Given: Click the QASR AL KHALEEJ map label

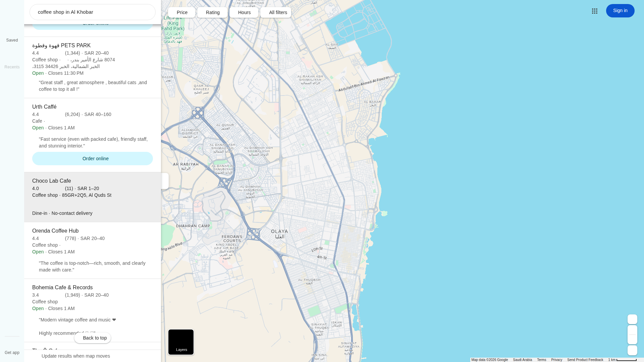Looking at the screenshot, I should [201, 89].
